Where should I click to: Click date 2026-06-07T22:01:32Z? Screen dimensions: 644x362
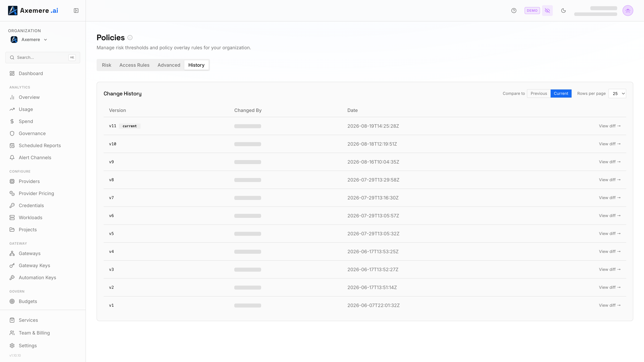(x=373, y=305)
